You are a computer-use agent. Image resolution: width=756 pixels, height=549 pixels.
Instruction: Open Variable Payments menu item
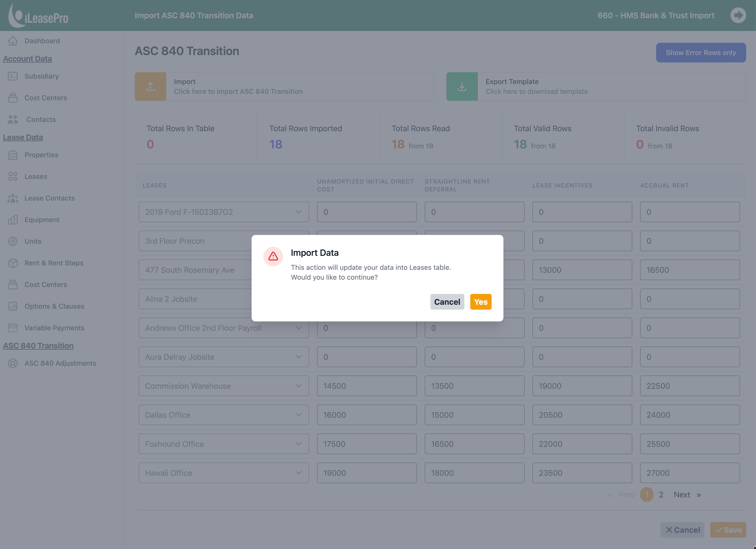(54, 328)
